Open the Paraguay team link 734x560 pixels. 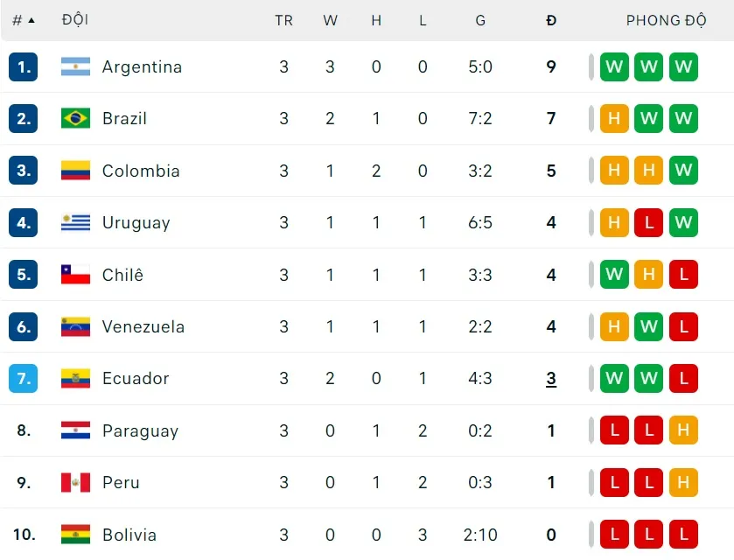coord(140,430)
